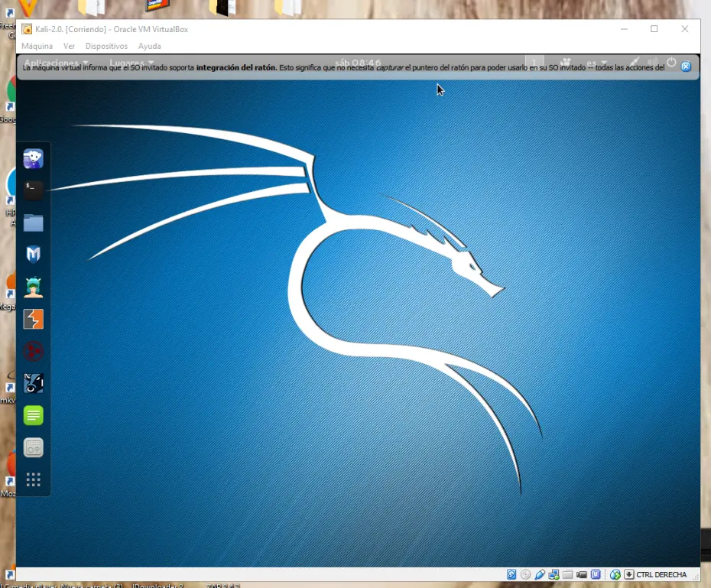The height and width of the screenshot is (588, 711).
Task: Click the CPU virtualization status icon
Action: click(x=596, y=574)
